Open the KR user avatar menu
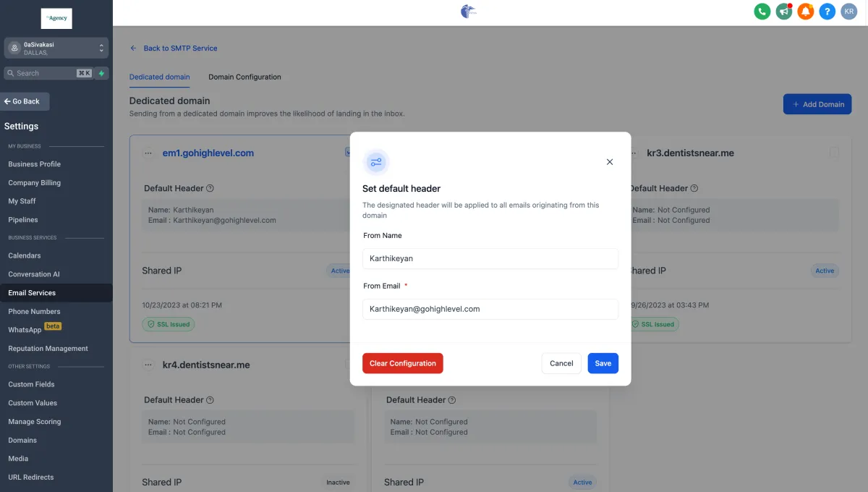This screenshot has width=868, height=492. (848, 12)
